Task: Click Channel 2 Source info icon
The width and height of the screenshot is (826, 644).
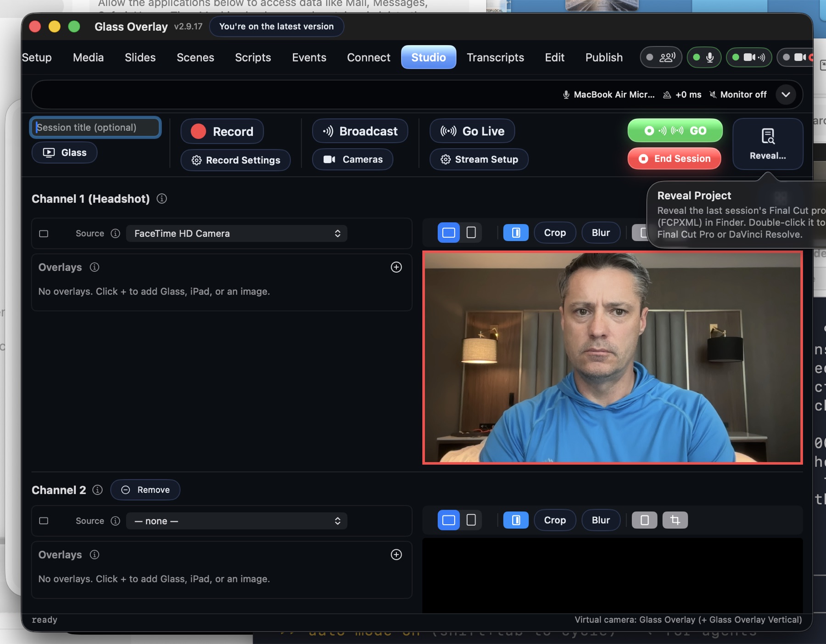Action: [115, 521]
